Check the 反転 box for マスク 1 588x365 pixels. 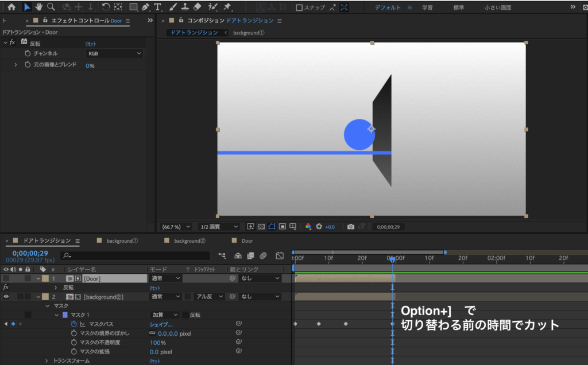click(185, 315)
